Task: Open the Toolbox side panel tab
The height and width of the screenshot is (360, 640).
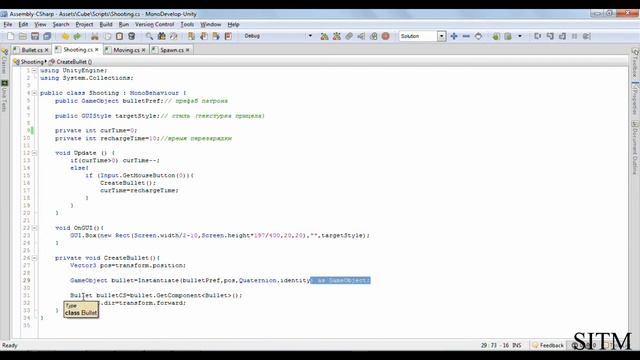Action: pyautogui.click(x=635, y=63)
